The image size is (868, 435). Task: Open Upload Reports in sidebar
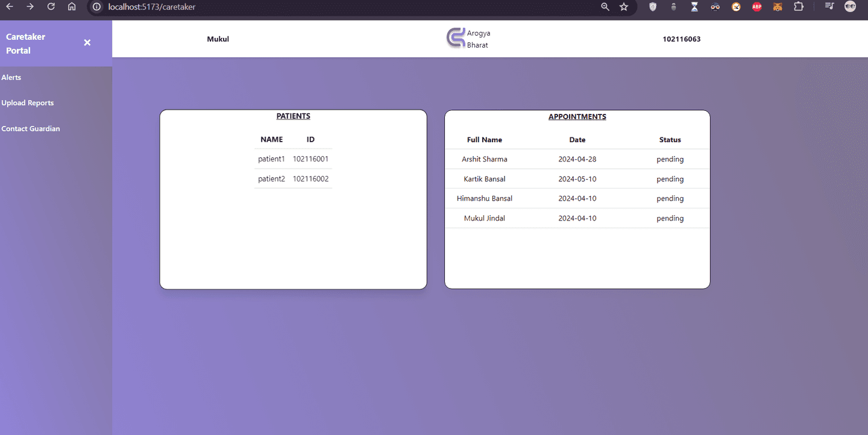click(x=28, y=103)
